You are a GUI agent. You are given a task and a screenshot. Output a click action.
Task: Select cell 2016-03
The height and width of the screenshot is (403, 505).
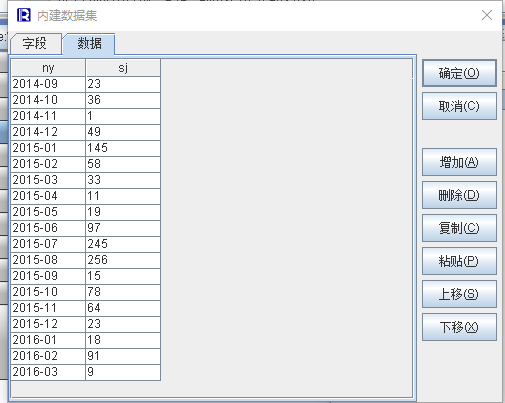[48, 372]
